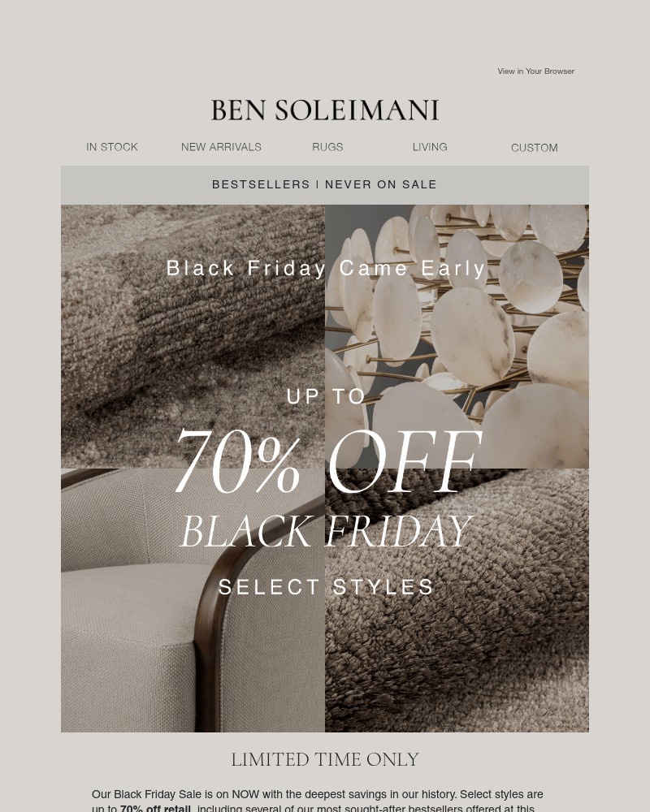650x812 pixels.
Task: Click the BESTSELLERS | NEVER ON SALE banner
Action: click(x=325, y=184)
